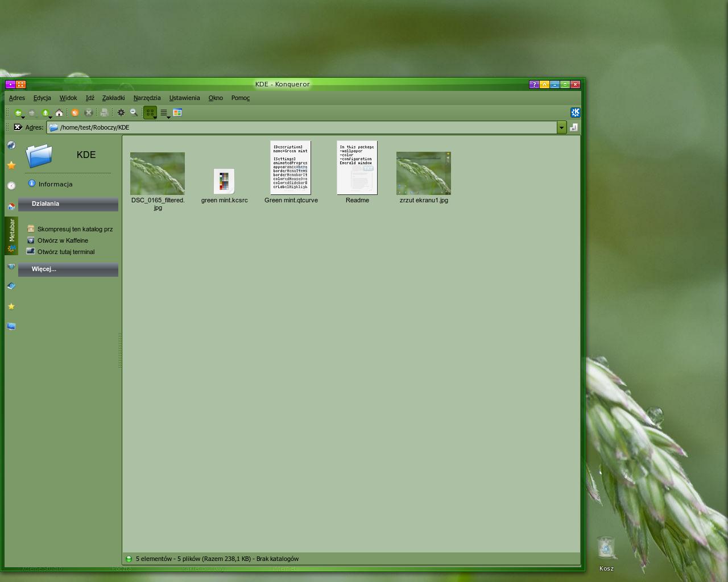Open the Pomoc menu
728x582 pixels.
241,98
